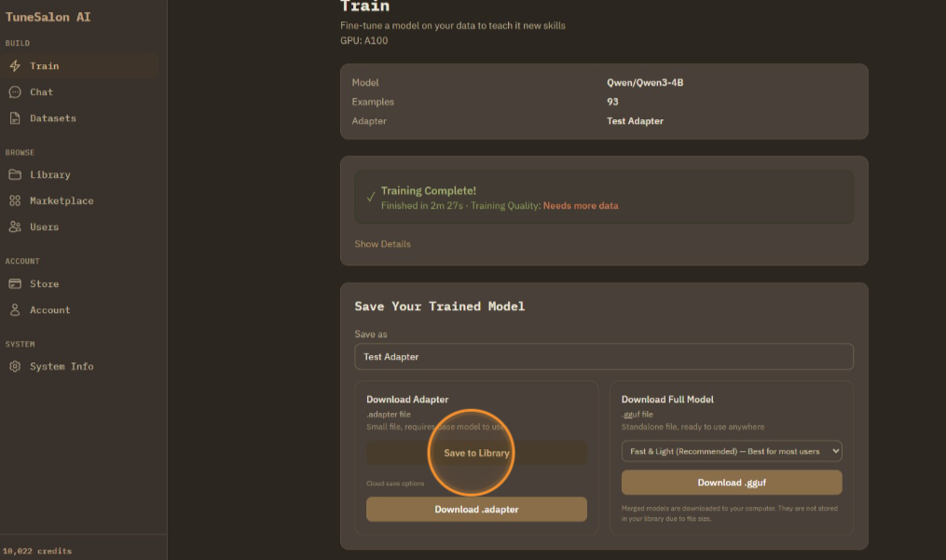Click the Account person icon
Screen dimensions: 946x560
[x=15, y=310]
